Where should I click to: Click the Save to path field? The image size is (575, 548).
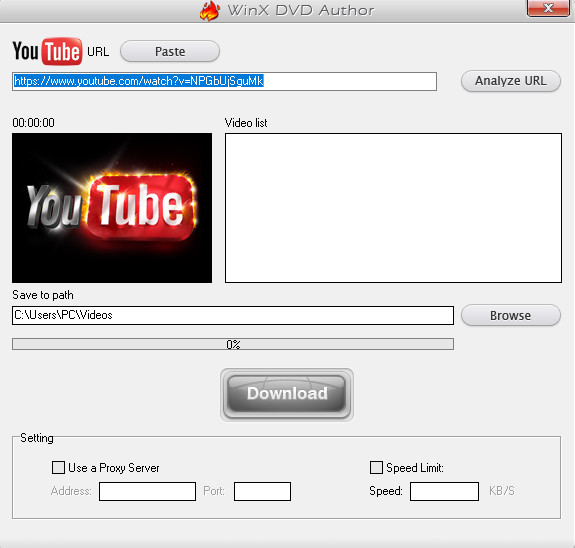pos(233,315)
